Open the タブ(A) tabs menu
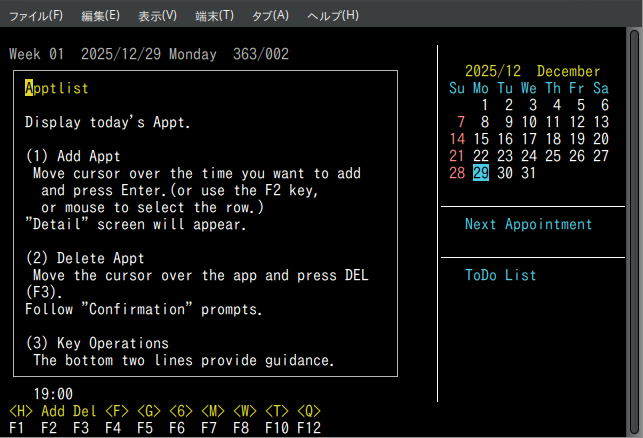This screenshot has height=438, width=643. click(270, 15)
